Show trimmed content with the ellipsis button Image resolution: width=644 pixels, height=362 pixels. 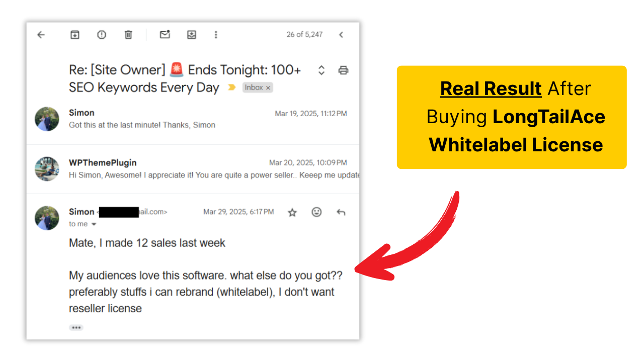click(76, 327)
